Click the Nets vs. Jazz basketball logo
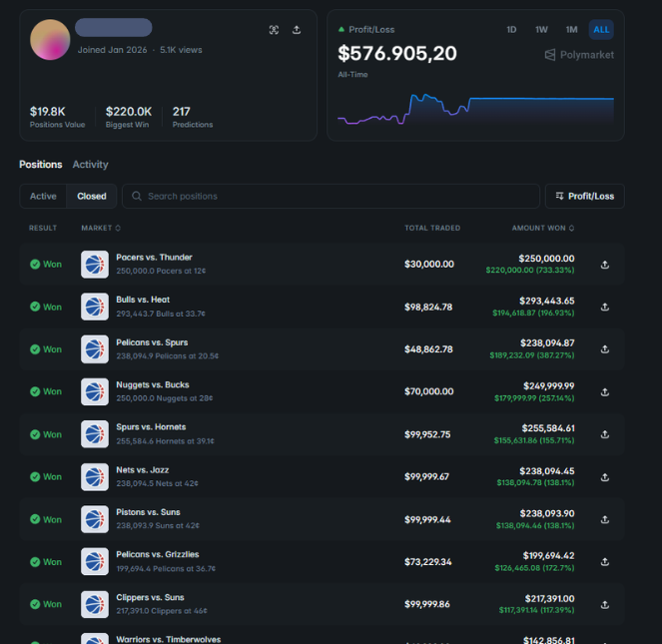The height and width of the screenshot is (644, 662). (95, 477)
